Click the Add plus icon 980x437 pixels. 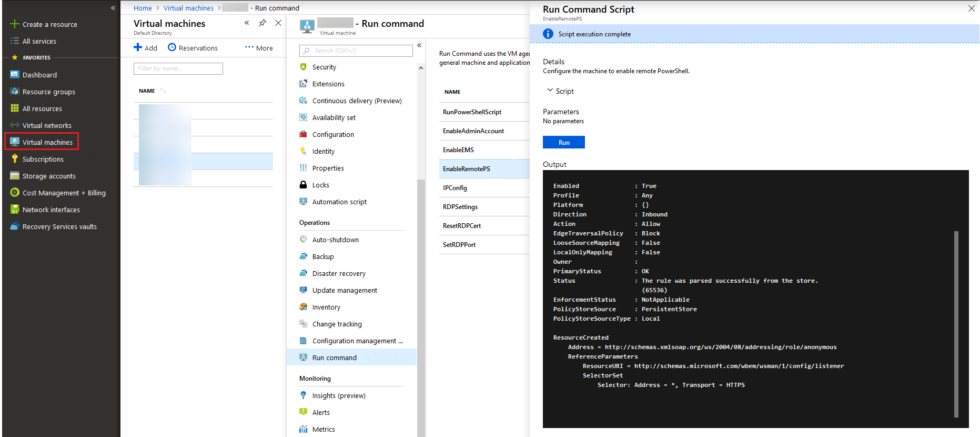click(138, 47)
